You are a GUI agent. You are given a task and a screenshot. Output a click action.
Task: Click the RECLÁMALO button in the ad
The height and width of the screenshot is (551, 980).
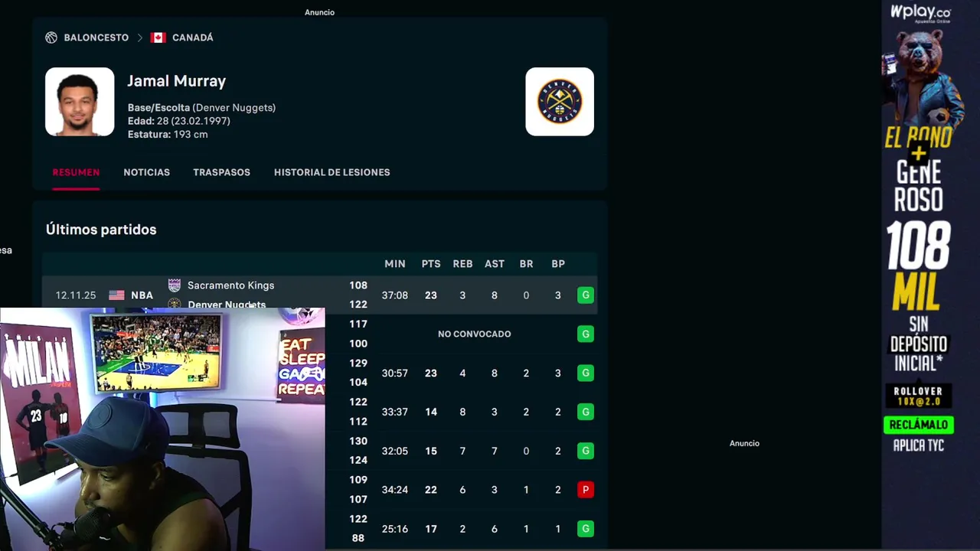918,425
